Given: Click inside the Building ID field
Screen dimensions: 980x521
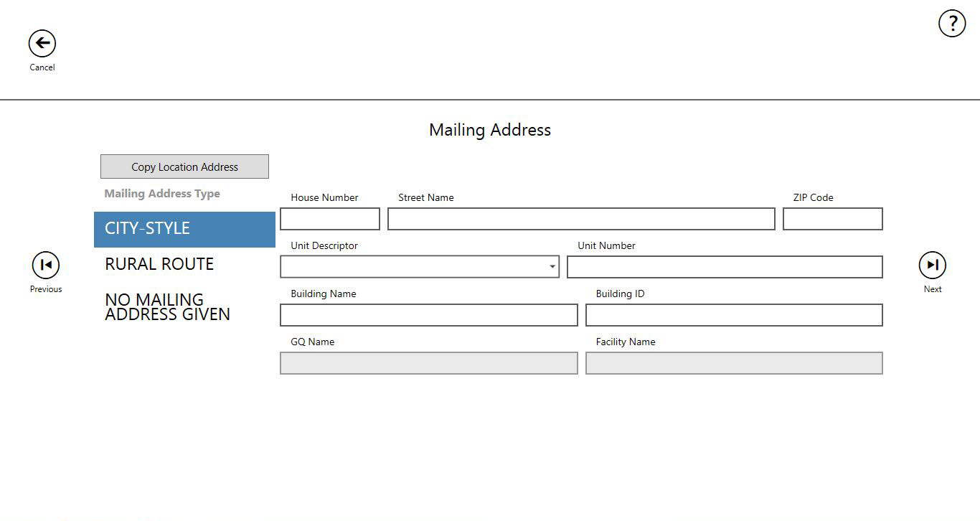Looking at the screenshot, I should click(x=734, y=315).
